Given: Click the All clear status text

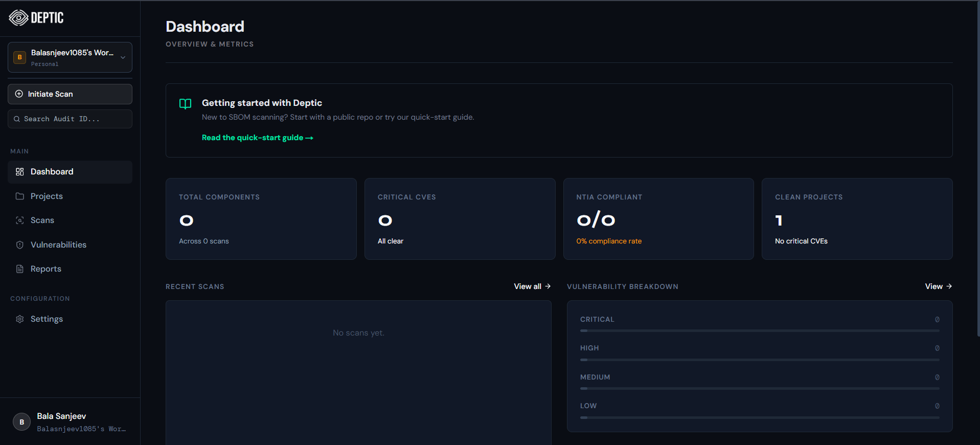Looking at the screenshot, I should point(391,241).
